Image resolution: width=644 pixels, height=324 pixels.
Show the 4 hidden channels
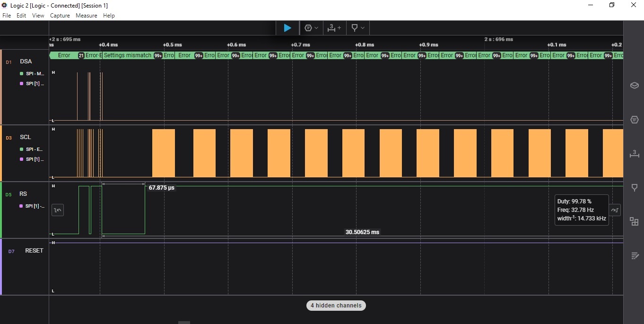pyautogui.click(x=336, y=306)
